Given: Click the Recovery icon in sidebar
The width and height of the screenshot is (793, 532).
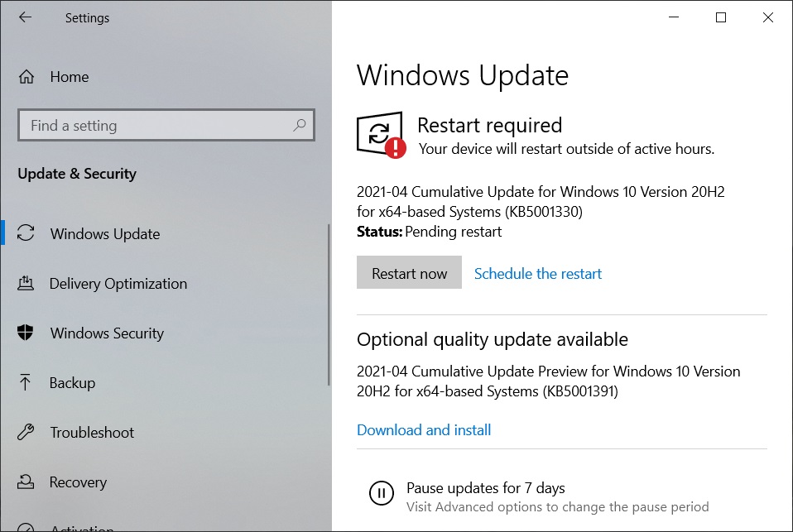Looking at the screenshot, I should 26,482.
